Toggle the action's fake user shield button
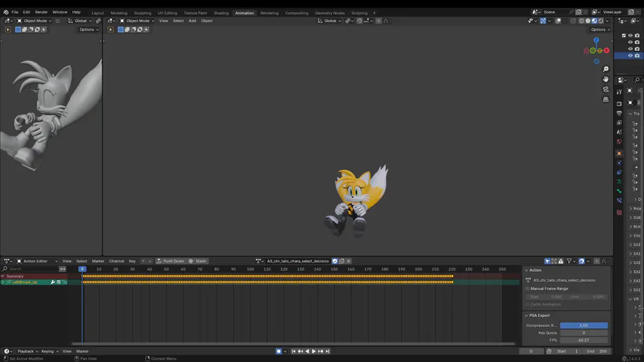This screenshot has height=362, width=644. pyautogui.click(x=335, y=261)
